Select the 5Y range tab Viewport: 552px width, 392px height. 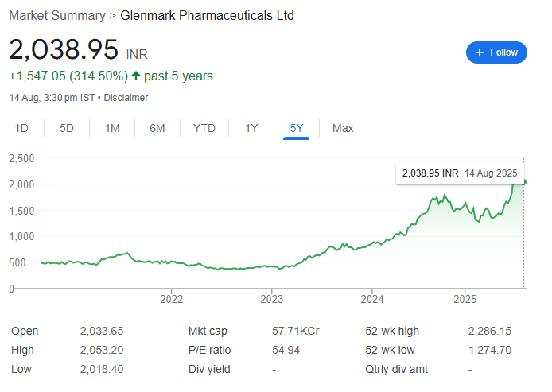[297, 128]
